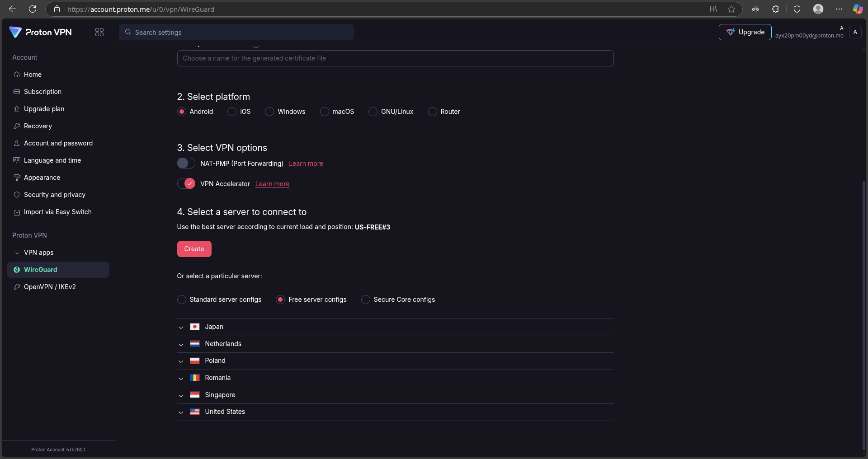Click the certificate name input field

pos(395,58)
